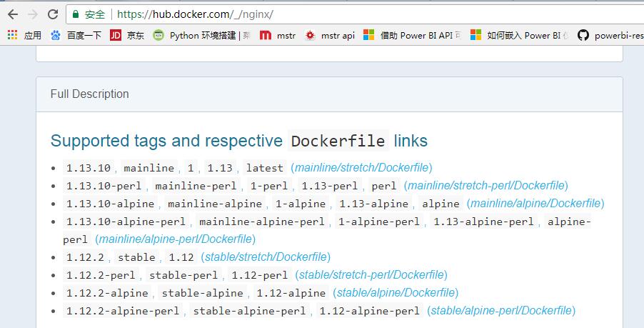Click the mainline-perl tag

(196, 187)
